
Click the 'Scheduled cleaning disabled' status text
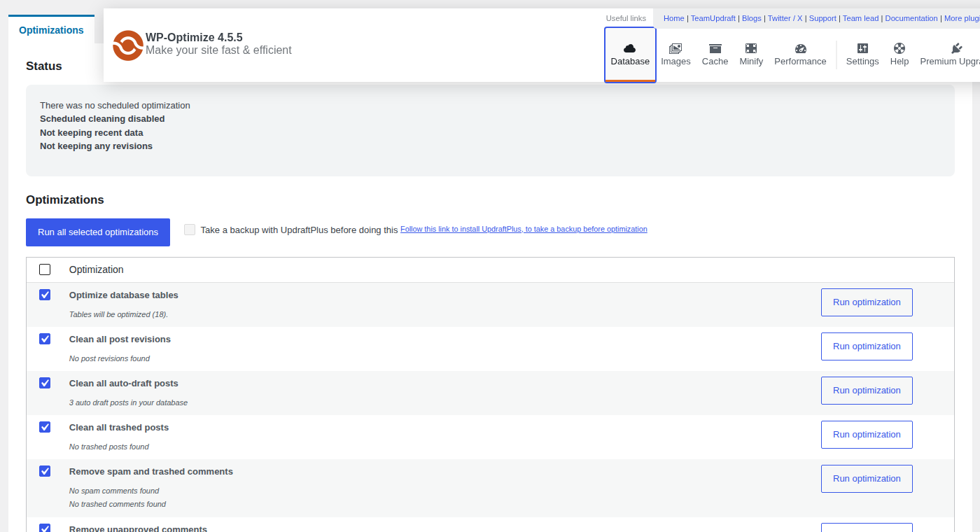tap(102, 119)
